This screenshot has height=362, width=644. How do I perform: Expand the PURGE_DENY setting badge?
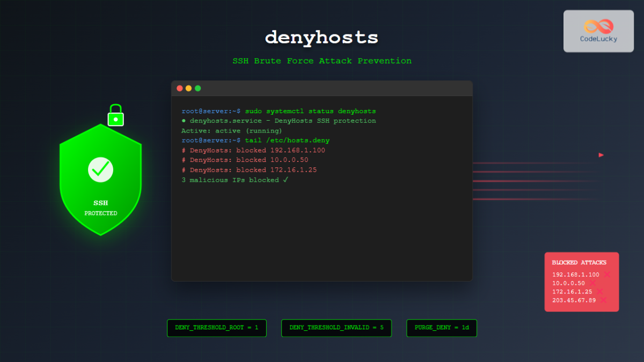[x=441, y=328]
